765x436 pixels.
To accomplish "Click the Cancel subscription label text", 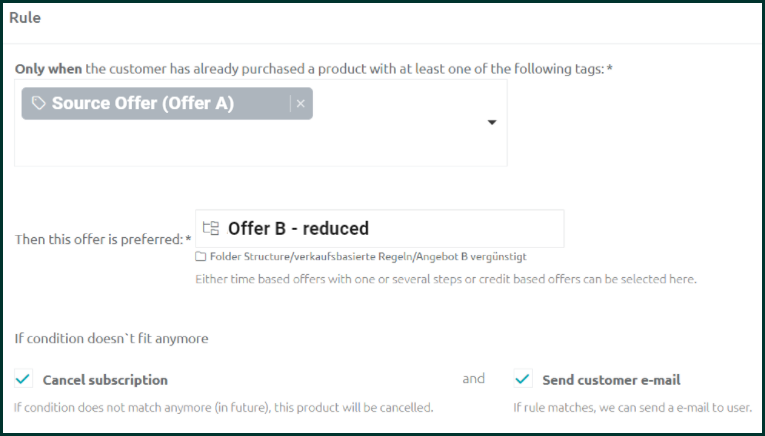I will coord(105,380).
